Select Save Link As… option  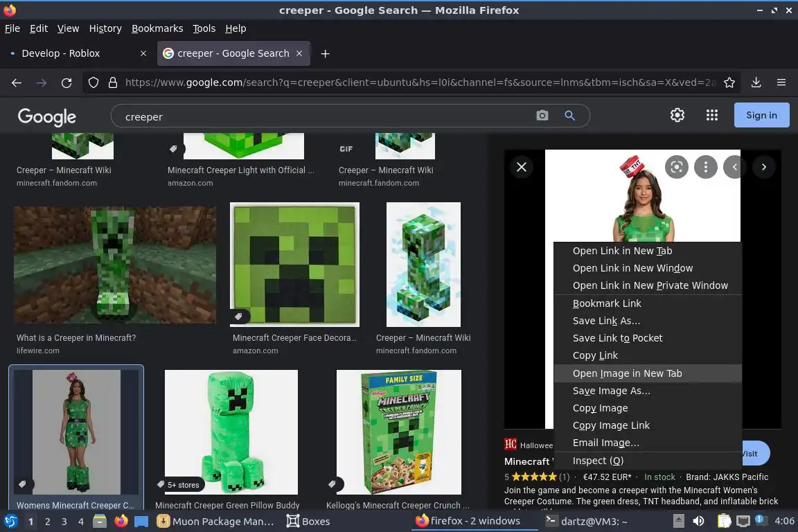648,321
